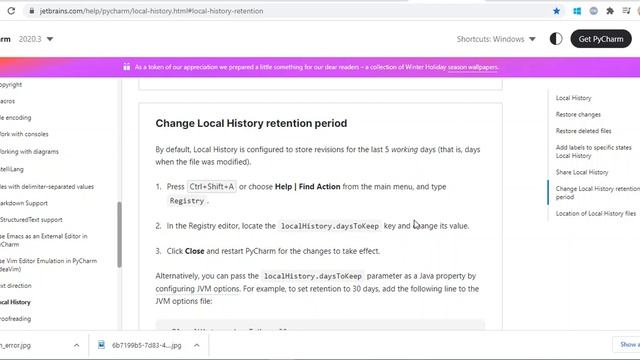Open the Windows-logo browser extension
640x360 pixels.
pyautogui.click(x=577, y=11)
